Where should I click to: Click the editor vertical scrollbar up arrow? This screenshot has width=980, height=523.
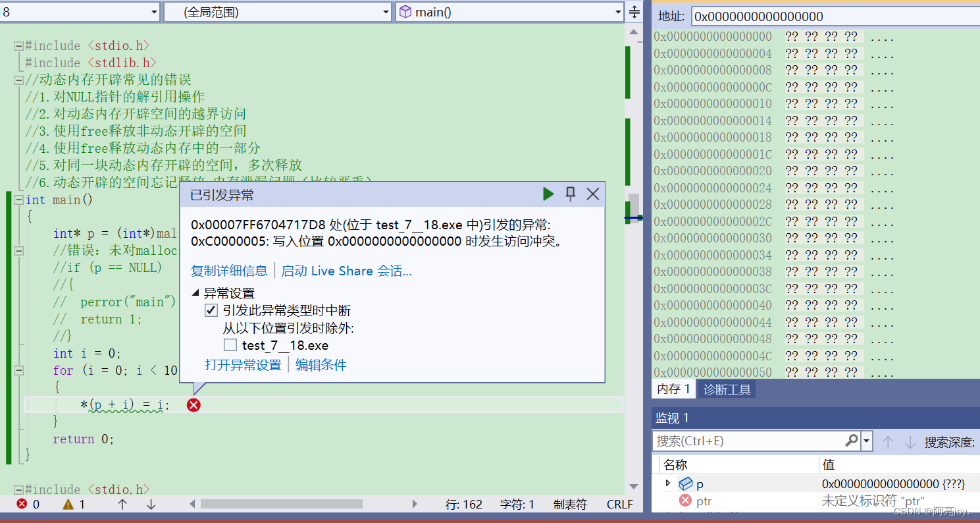click(634, 32)
